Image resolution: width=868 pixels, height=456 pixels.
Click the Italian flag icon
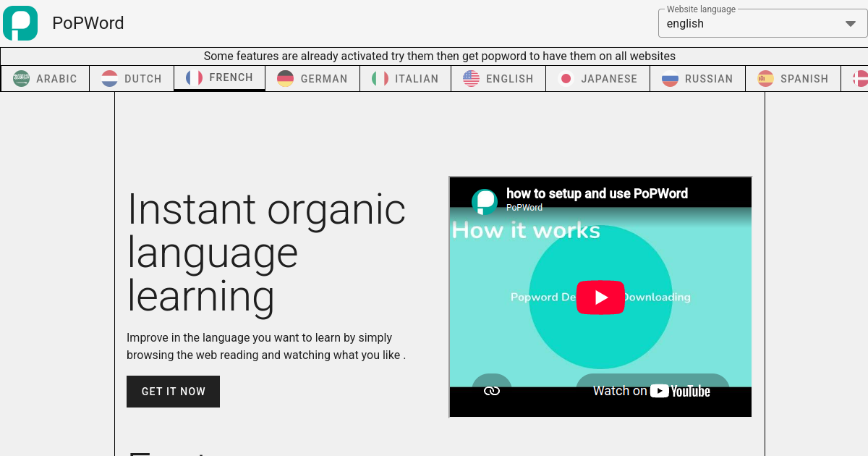[x=380, y=79]
